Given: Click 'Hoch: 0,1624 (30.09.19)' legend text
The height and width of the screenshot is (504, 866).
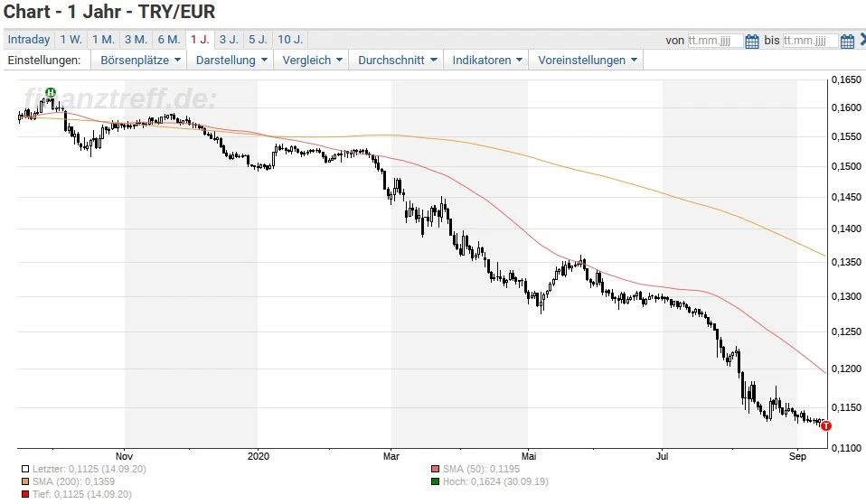Looking at the screenshot, I should 495,482.
